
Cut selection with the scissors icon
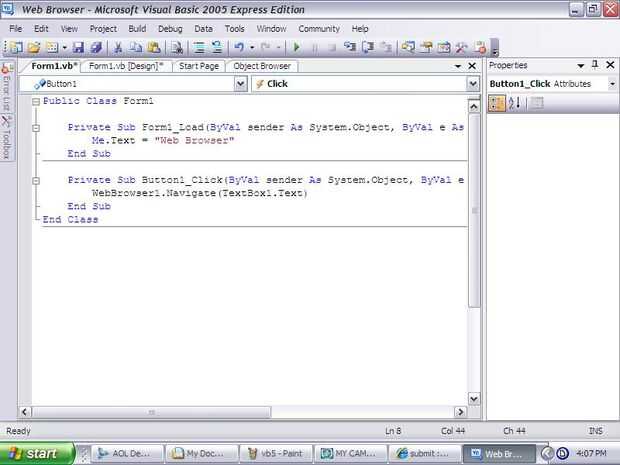117,47
